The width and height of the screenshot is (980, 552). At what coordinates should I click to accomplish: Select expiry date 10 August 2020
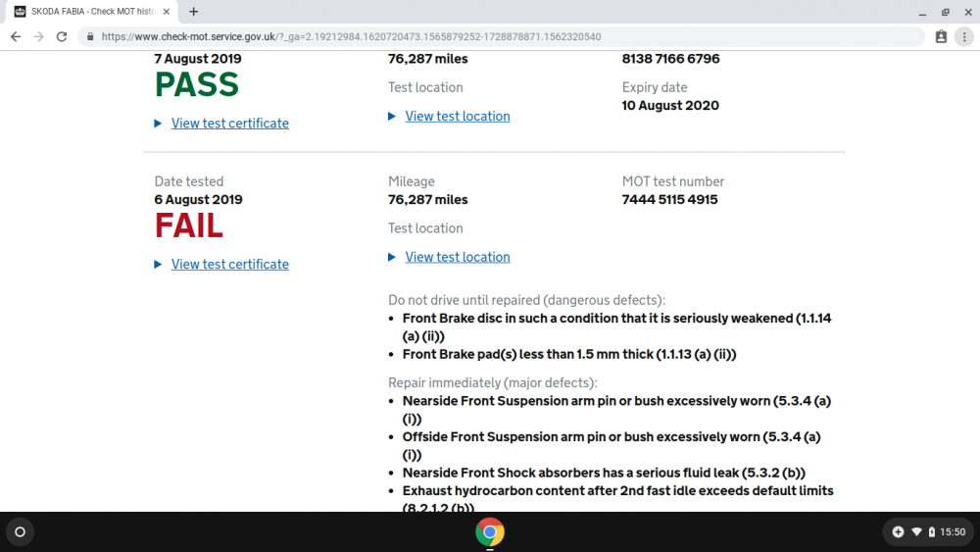(x=670, y=106)
